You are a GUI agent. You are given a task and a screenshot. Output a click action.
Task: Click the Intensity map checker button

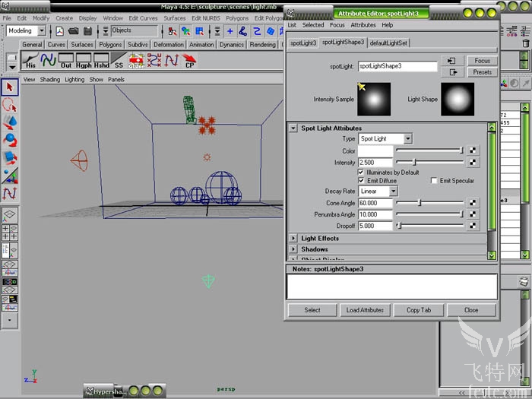472,163
